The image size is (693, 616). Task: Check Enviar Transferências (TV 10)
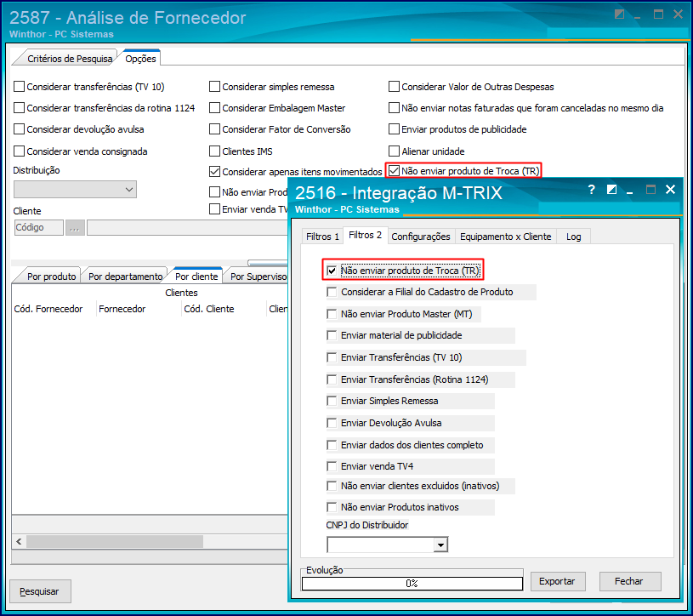point(332,357)
